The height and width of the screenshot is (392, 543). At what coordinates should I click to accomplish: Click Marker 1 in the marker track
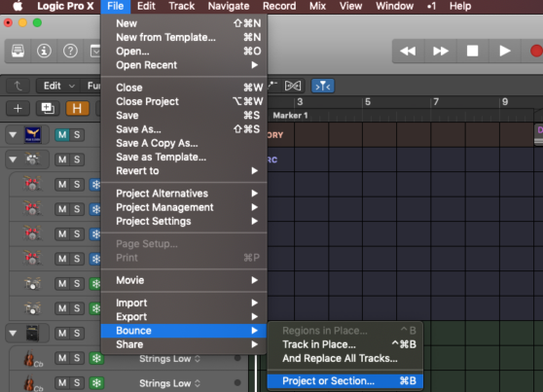tap(290, 116)
